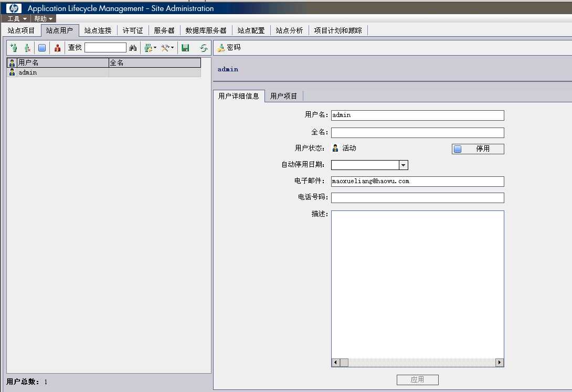Click the 查找 search input field
The width and height of the screenshot is (572, 392).
point(105,48)
